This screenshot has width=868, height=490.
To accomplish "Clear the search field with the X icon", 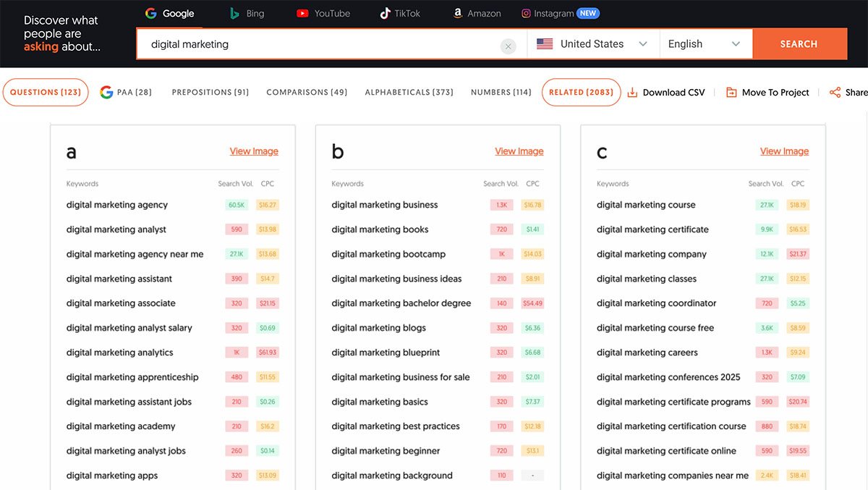I will point(509,46).
